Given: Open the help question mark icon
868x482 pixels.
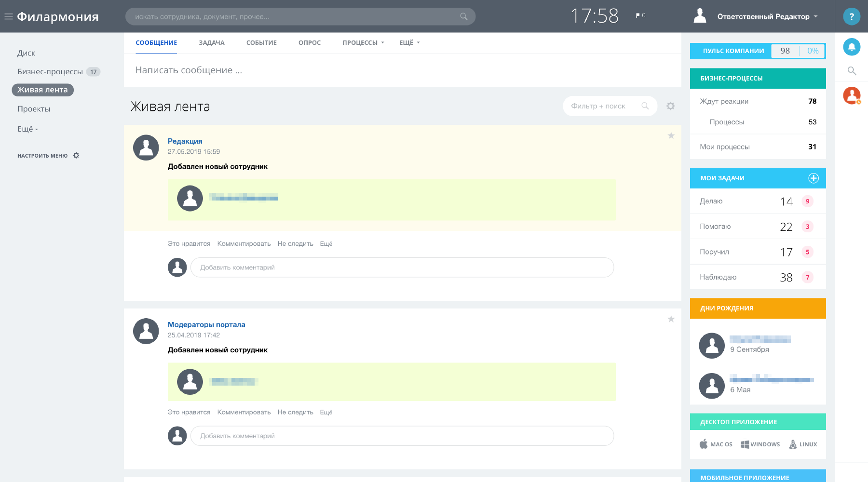Looking at the screenshot, I should (x=851, y=16).
